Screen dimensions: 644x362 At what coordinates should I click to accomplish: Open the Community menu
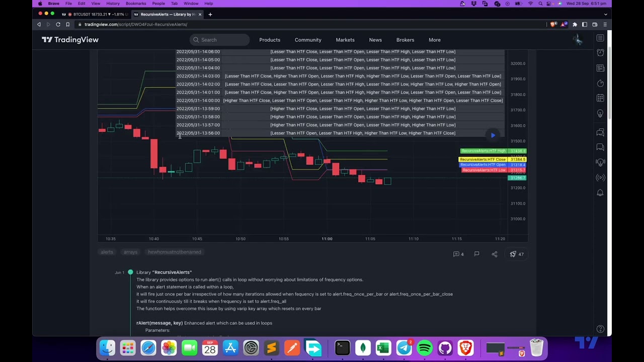click(x=308, y=40)
